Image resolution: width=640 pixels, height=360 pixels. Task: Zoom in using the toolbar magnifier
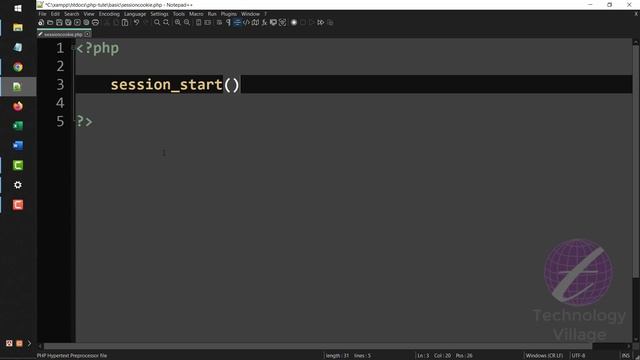(178, 22)
